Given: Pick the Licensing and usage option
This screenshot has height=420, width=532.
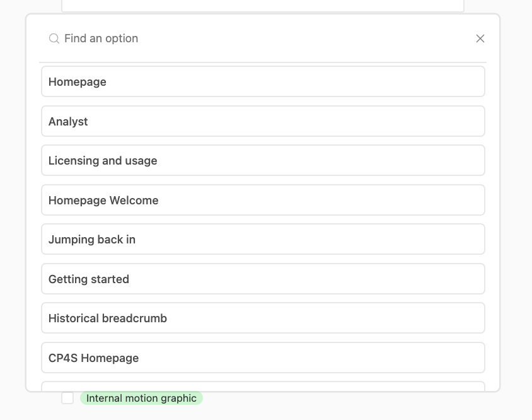Looking at the screenshot, I should pos(263,160).
